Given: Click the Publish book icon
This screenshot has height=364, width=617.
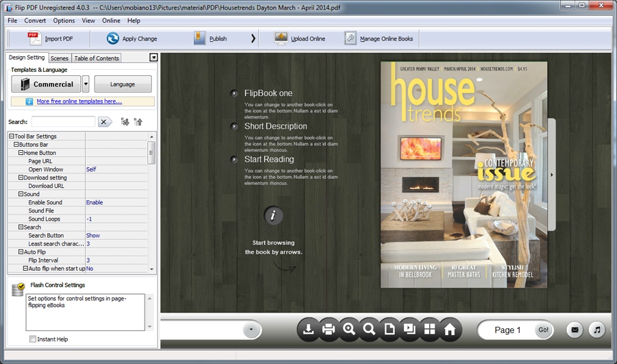Looking at the screenshot, I should click(199, 38).
